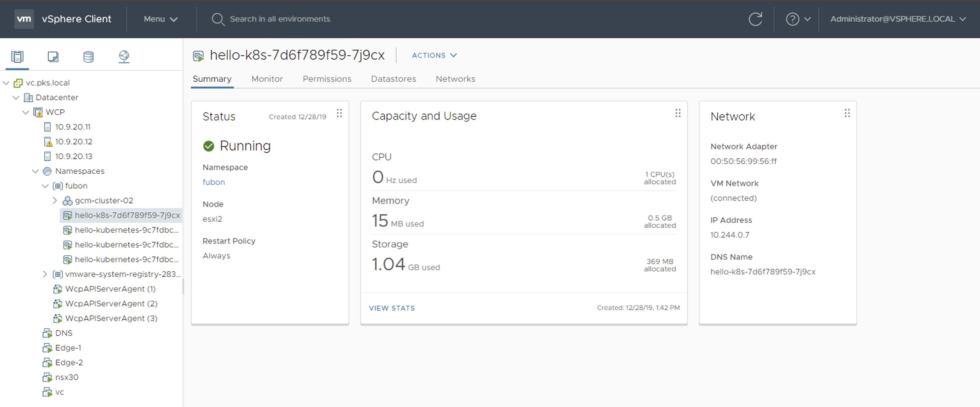Select vc virtual machine in tree
Viewport: 980px width, 407px height.
click(59, 392)
